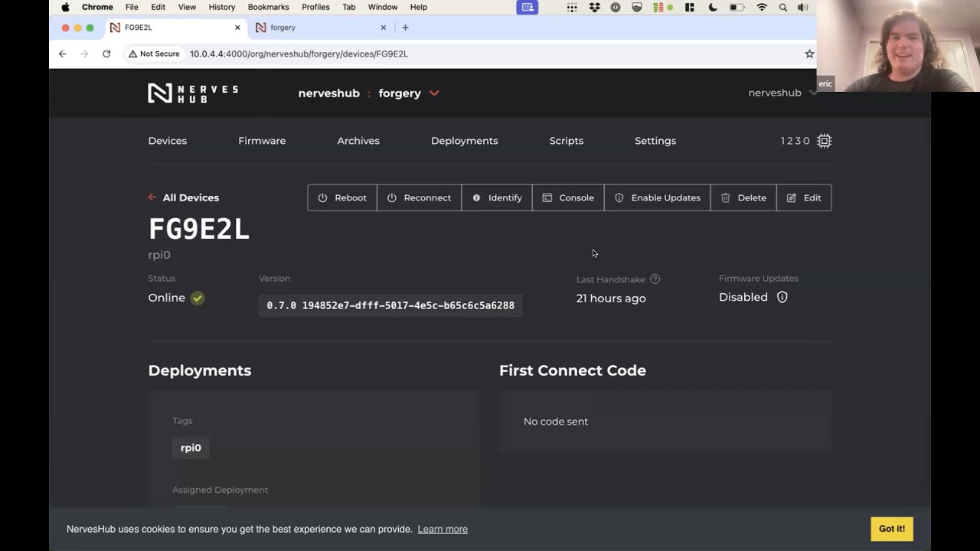Toggle the Do Not Disturb moon icon
980x551 pixels.
pyautogui.click(x=713, y=7)
